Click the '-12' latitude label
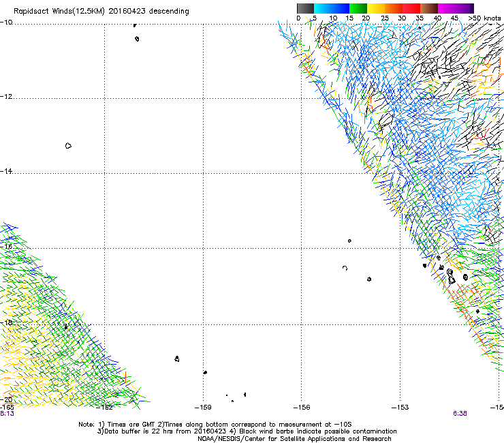This screenshot has width=504, height=443. coord(6,97)
